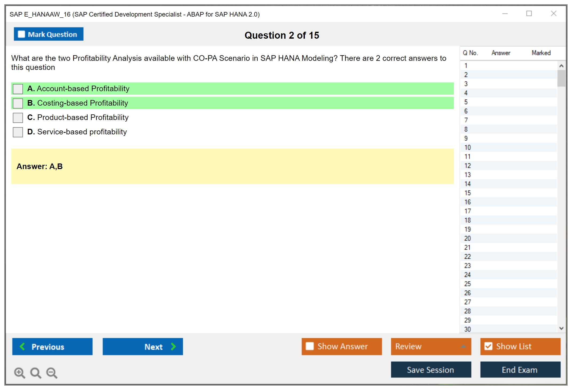This screenshot has height=392, width=574.
Task: Select question 25 in the list
Action: [x=467, y=284]
